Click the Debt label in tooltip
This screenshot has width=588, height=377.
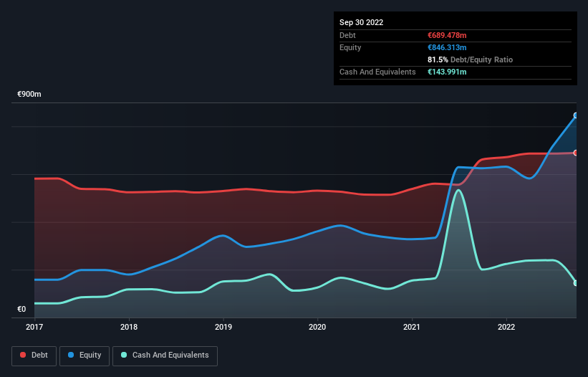(347, 35)
